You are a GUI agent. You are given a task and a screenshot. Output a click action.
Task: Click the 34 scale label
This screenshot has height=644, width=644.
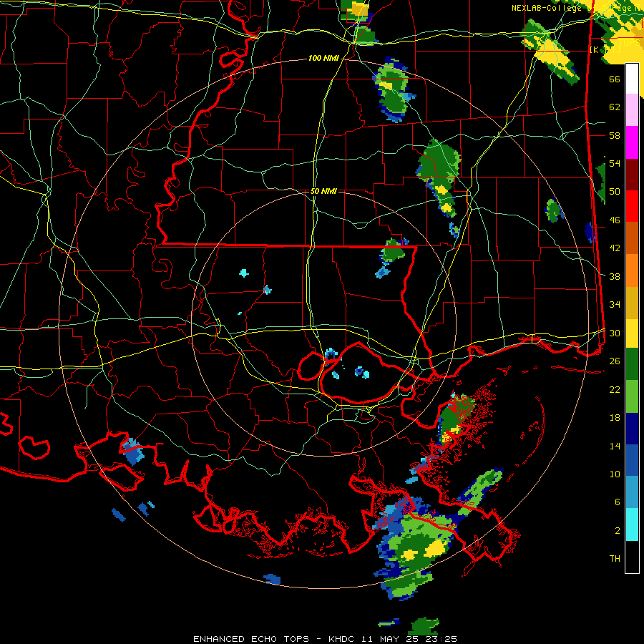coord(615,304)
